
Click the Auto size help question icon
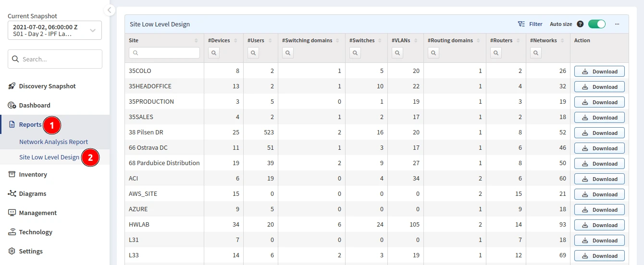[580, 24]
